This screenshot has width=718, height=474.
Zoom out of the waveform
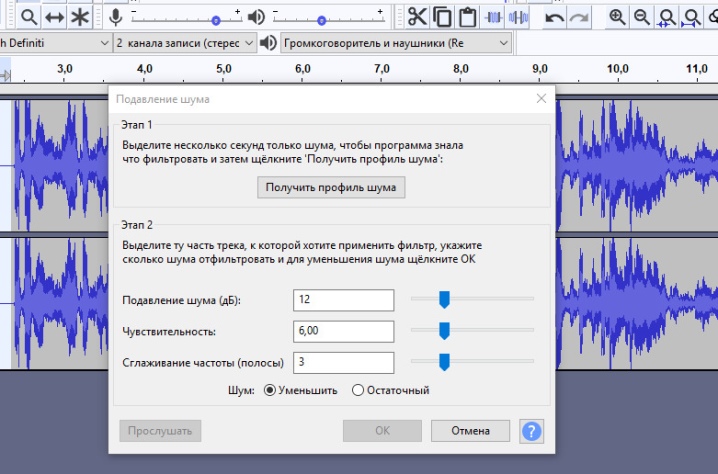(x=642, y=17)
